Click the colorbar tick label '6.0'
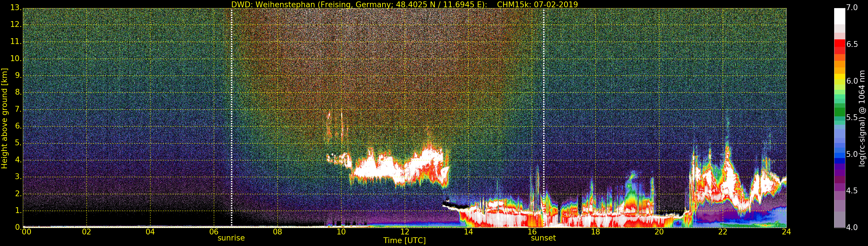 [852, 81]
